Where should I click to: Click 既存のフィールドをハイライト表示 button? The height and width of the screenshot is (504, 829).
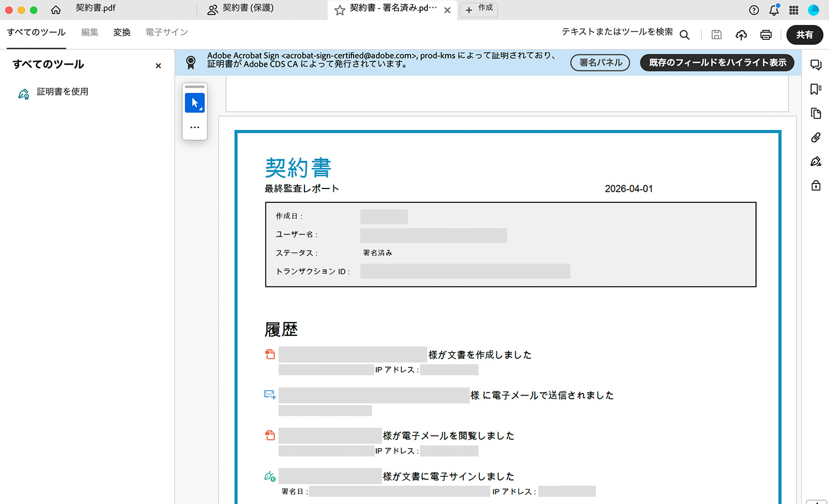point(717,62)
